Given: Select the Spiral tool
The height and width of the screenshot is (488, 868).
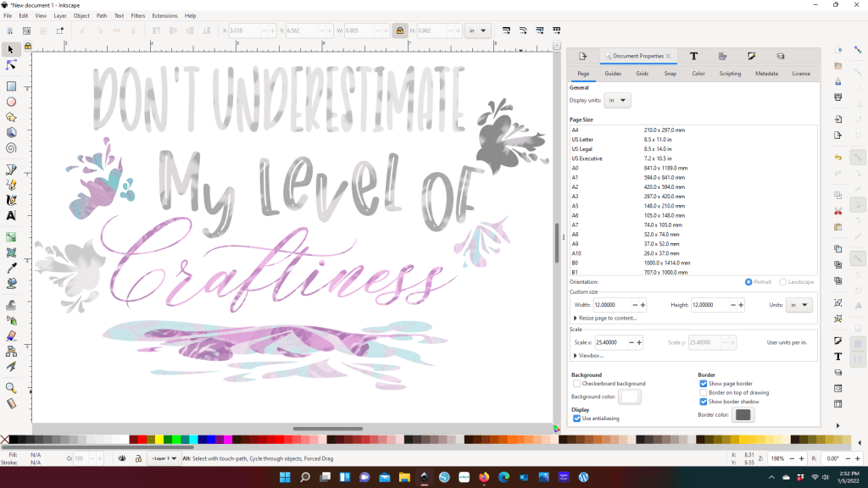Looking at the screenshot, I should pyautogui.click(x=12, y=147).
